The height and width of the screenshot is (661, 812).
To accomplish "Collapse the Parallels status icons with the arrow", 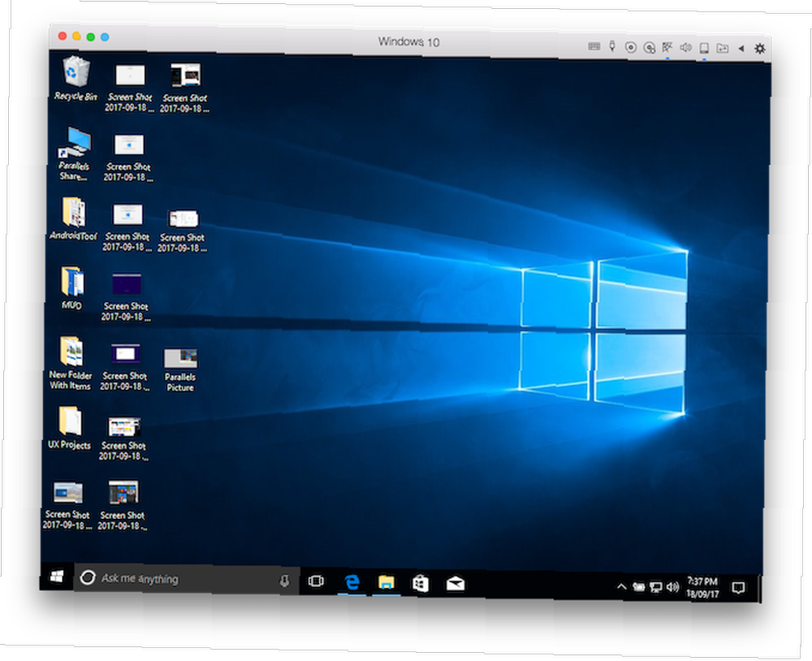I will point(741,48).
